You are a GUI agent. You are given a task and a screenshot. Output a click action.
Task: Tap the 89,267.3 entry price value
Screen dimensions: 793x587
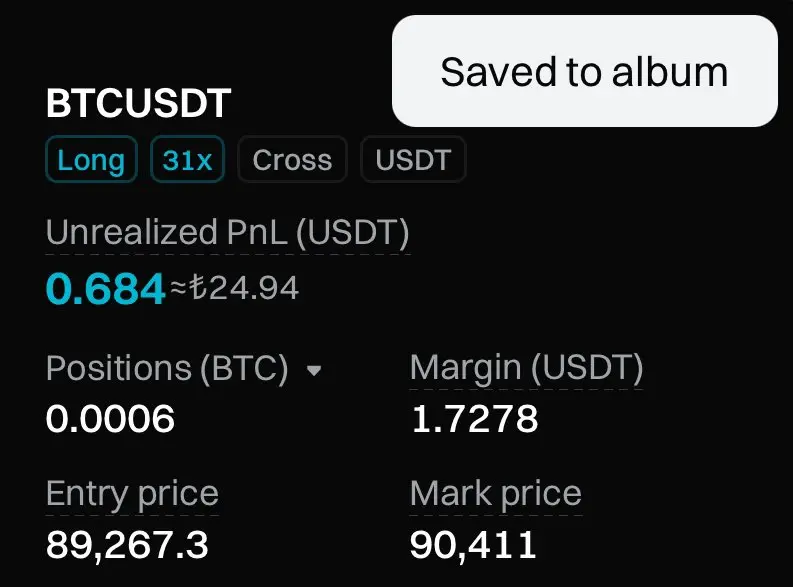point(127,545)
